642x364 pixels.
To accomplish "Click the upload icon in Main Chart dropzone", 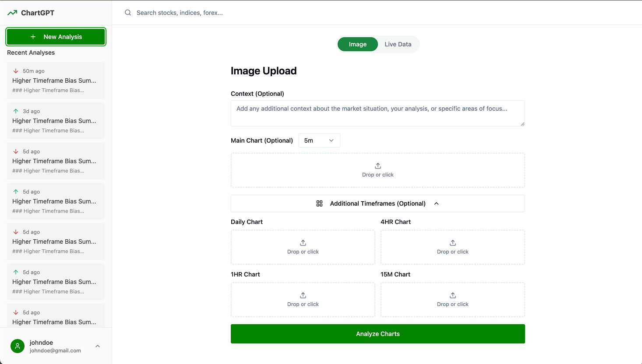I will (x=378, y=166).
